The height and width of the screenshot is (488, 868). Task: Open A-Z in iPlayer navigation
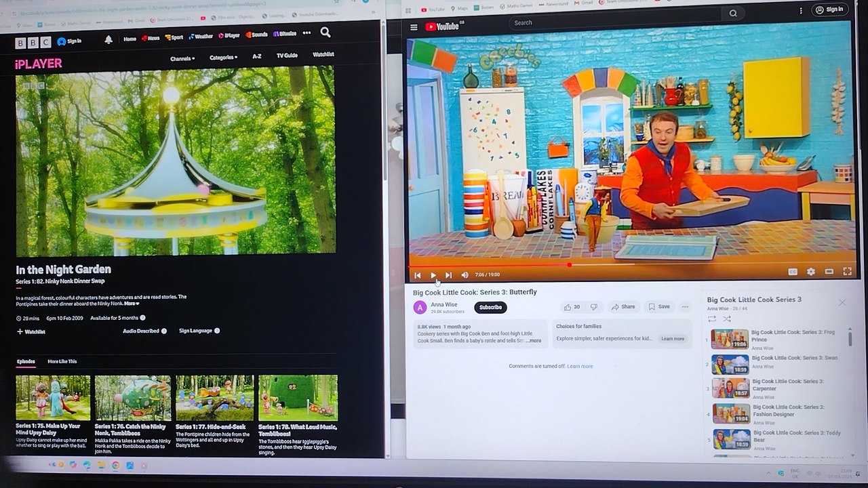[257, 56]
